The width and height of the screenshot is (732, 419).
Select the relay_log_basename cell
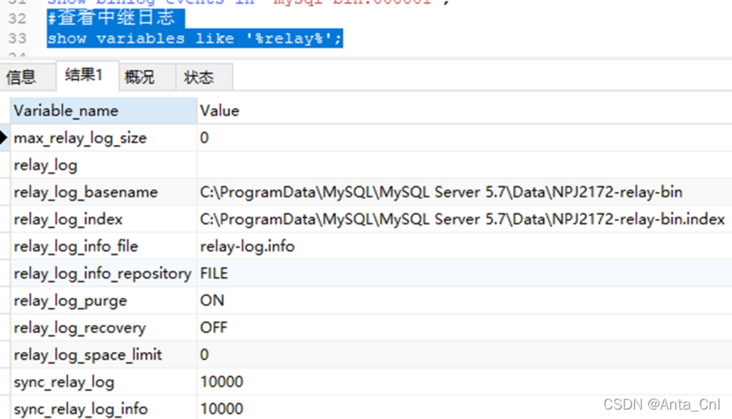point(104,192)
